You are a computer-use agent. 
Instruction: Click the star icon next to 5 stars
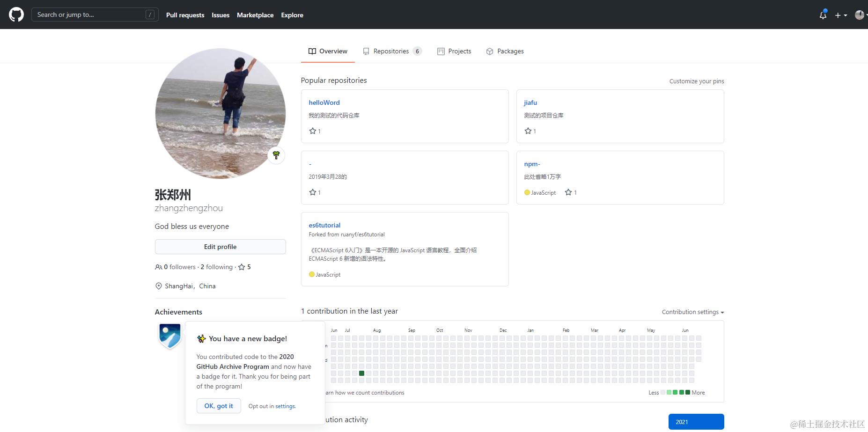click(242, 267)
